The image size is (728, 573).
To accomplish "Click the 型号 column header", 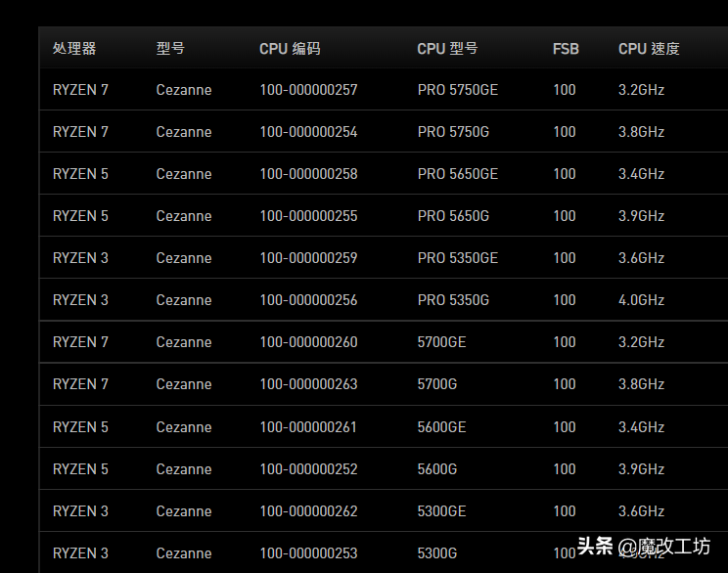I will coord(170,49).
